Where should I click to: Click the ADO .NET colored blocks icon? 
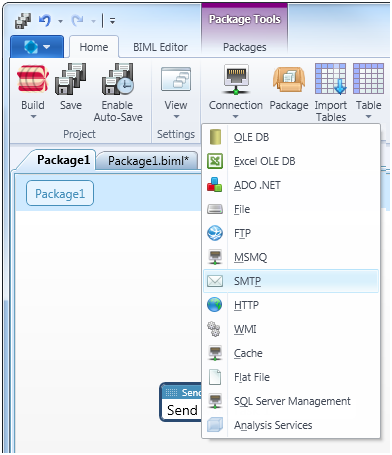tap(215, 185)
